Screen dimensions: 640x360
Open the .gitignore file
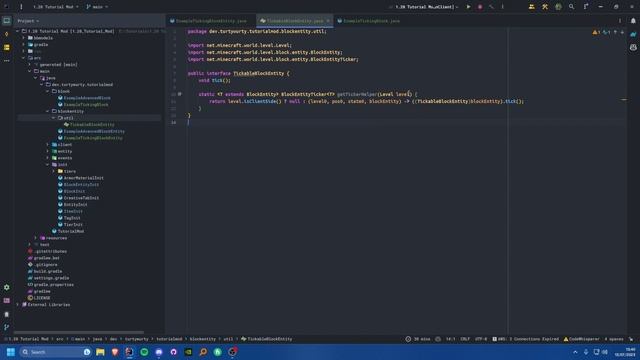[45, 264]
